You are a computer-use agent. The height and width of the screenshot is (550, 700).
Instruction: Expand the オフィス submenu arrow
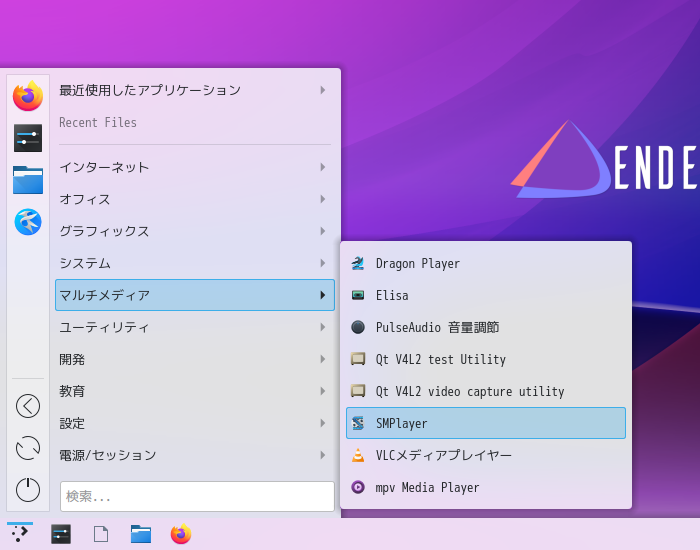[x=323, y=199]
